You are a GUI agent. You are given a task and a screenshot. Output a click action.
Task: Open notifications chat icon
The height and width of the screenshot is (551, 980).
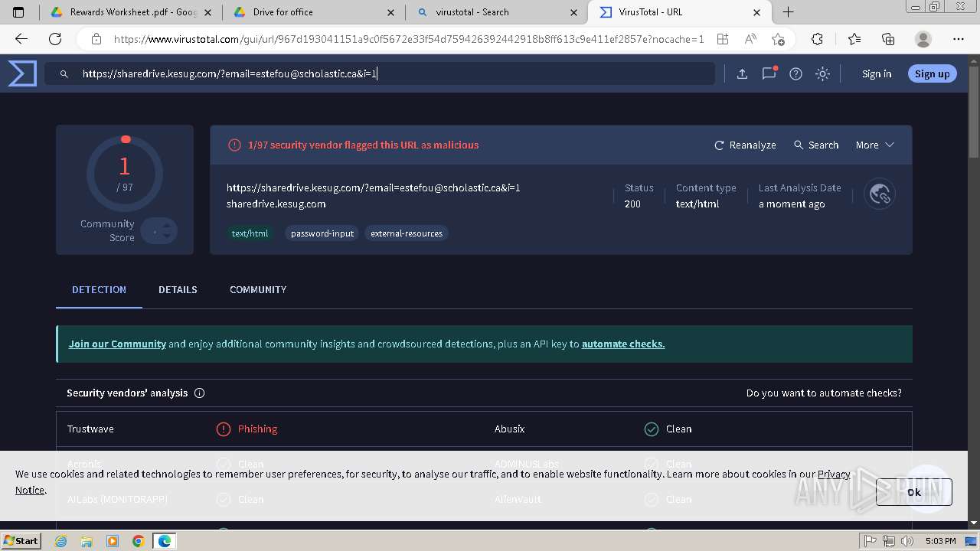[x=769, y=73]
